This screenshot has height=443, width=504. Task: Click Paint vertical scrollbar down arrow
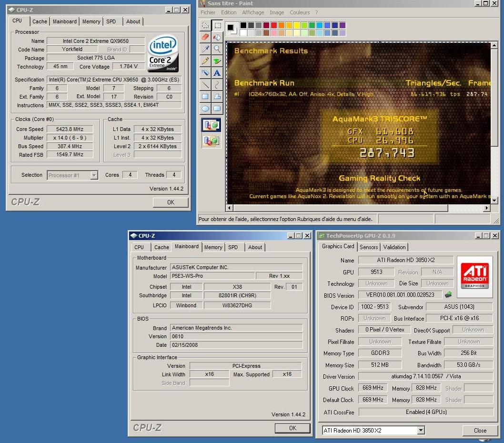[494, 200]
